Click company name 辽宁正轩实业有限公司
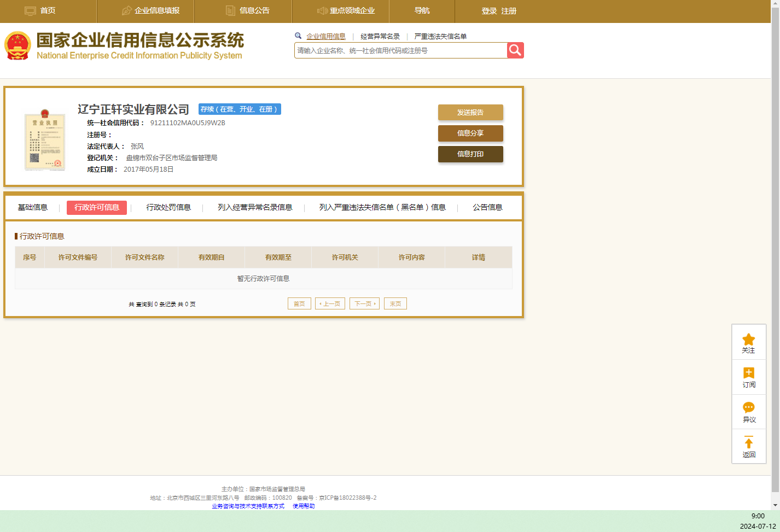Image resolution: width=780 pixels, height=532 pixels. (133, 109)
